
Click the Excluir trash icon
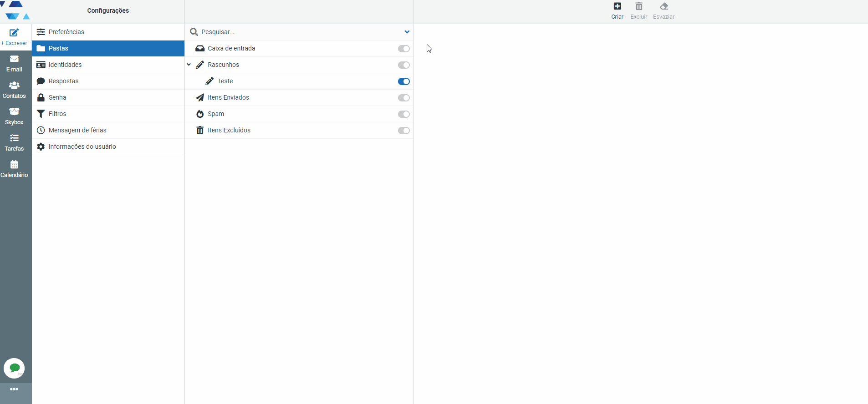[639, 6]
